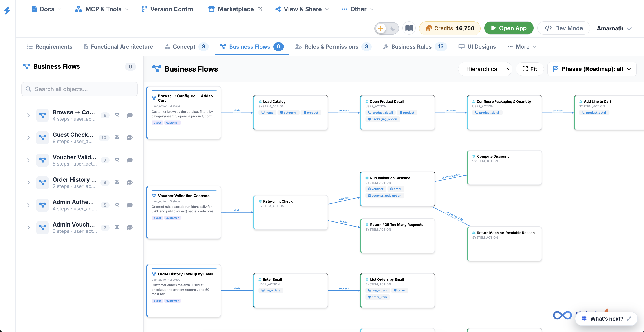This screenshot has width=644, height=332.
Task: Open Version Control
Action: 168,9
